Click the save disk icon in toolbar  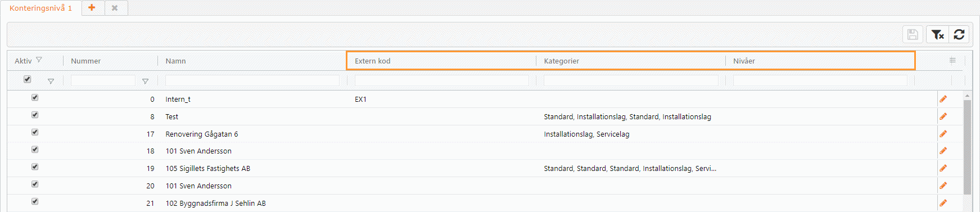913,34
